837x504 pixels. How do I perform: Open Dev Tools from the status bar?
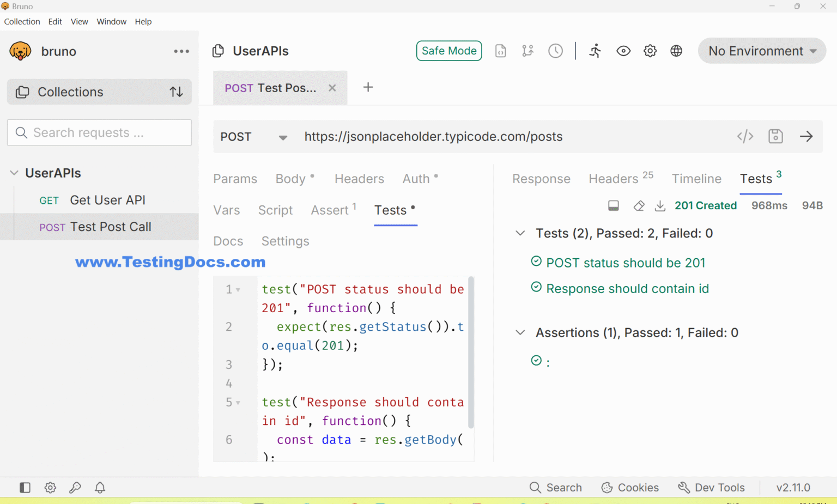tap(712, 487)
